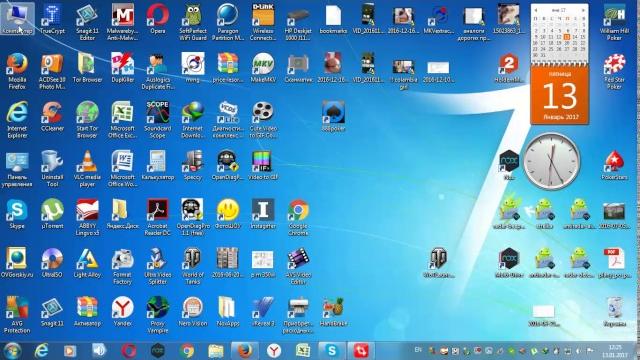Open William Hill Poker shortcut

tap(614, 22)
